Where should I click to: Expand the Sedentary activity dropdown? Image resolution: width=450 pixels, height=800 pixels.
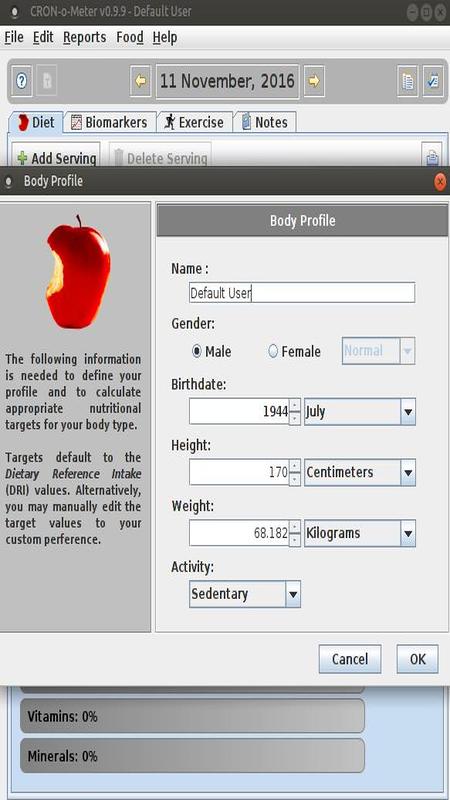[x=245, y=594]
